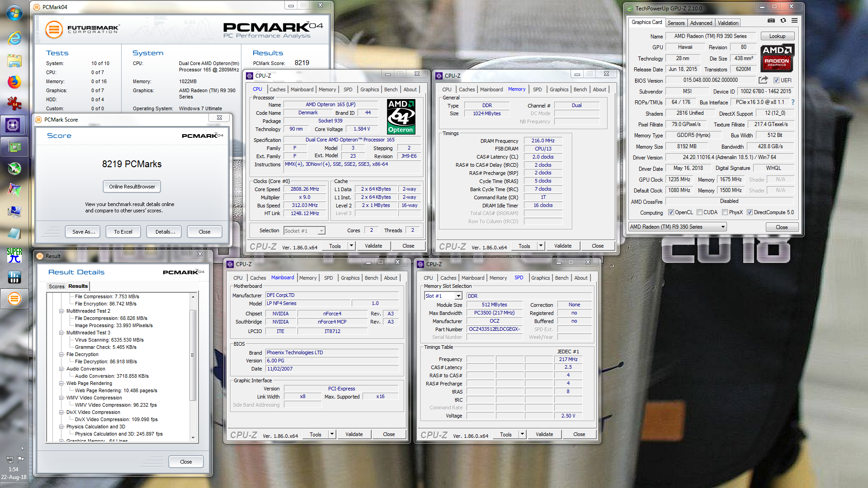This screenshot has width=868, height=488.
Task: Open GPU-Z hamburger menu
Action: pos(794,20)
